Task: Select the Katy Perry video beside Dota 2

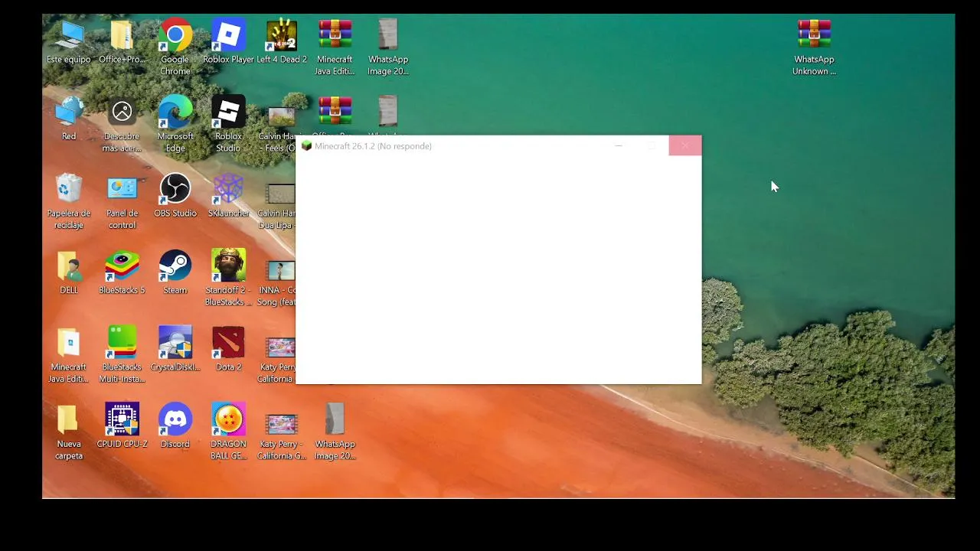Action: tap(277, 359)
